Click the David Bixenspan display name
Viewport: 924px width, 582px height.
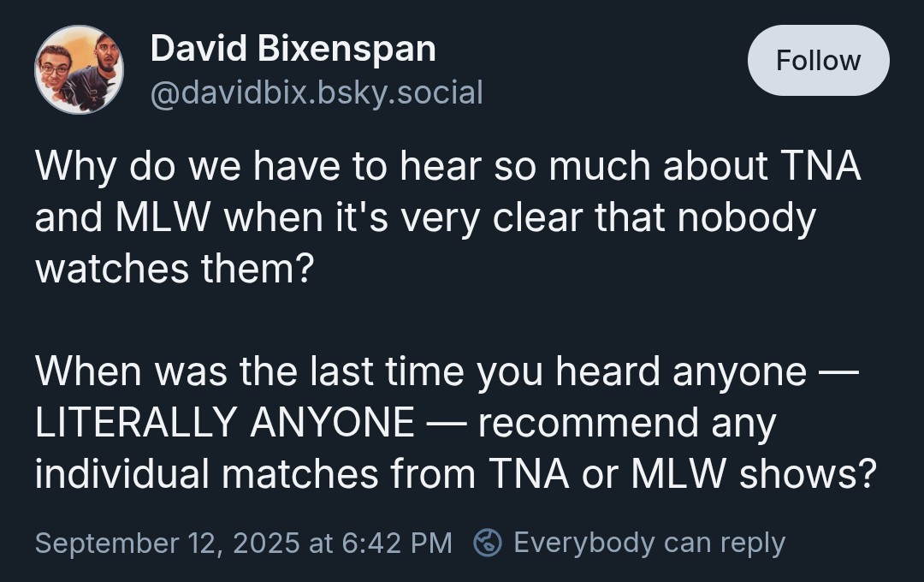pos(293,49)
